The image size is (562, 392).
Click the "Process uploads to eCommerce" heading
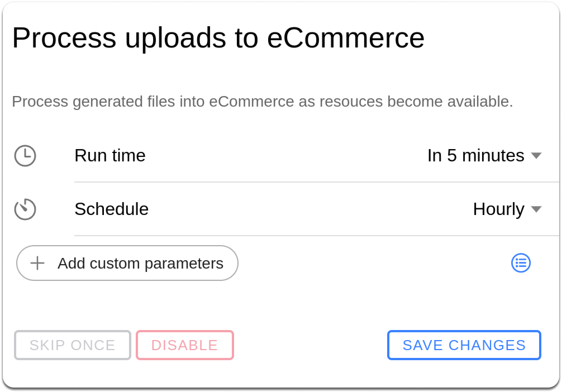[218, 38]
